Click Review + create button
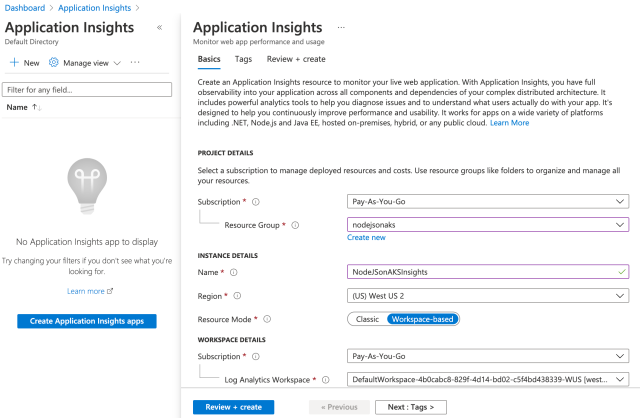Image resolution: width=640 pixels, height=418 pixels. 233,407
